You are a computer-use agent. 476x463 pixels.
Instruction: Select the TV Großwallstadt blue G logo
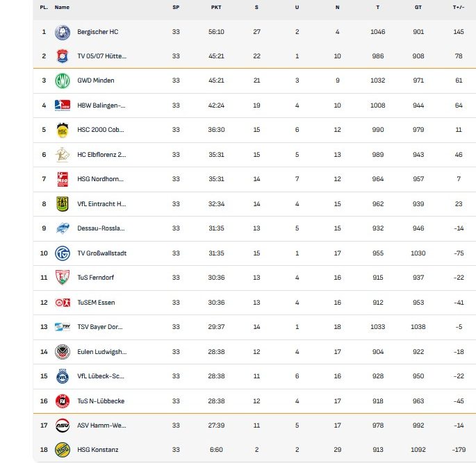point(63,253)
